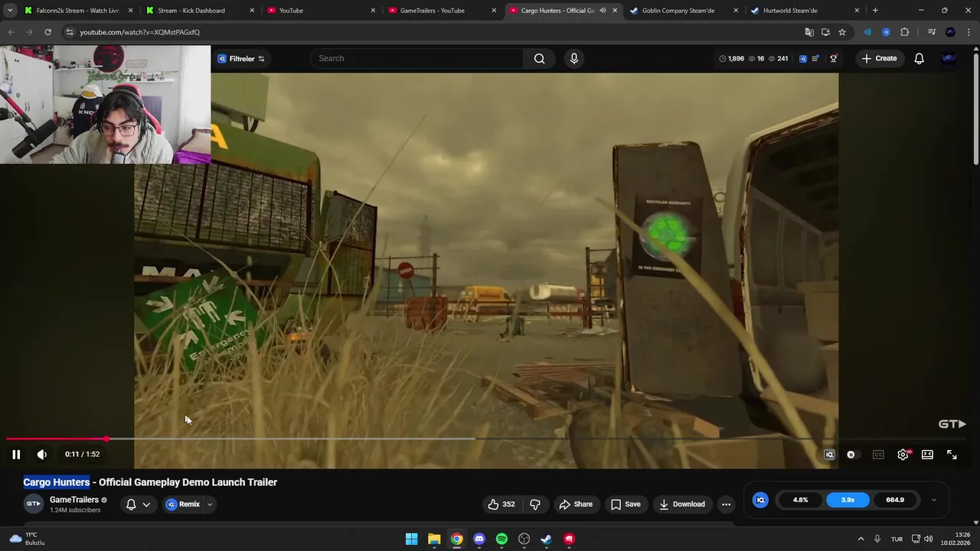Open player settings gear icon
Image resolution: width=980 pixels, height=551 pixels.
(x=903, y=455)
